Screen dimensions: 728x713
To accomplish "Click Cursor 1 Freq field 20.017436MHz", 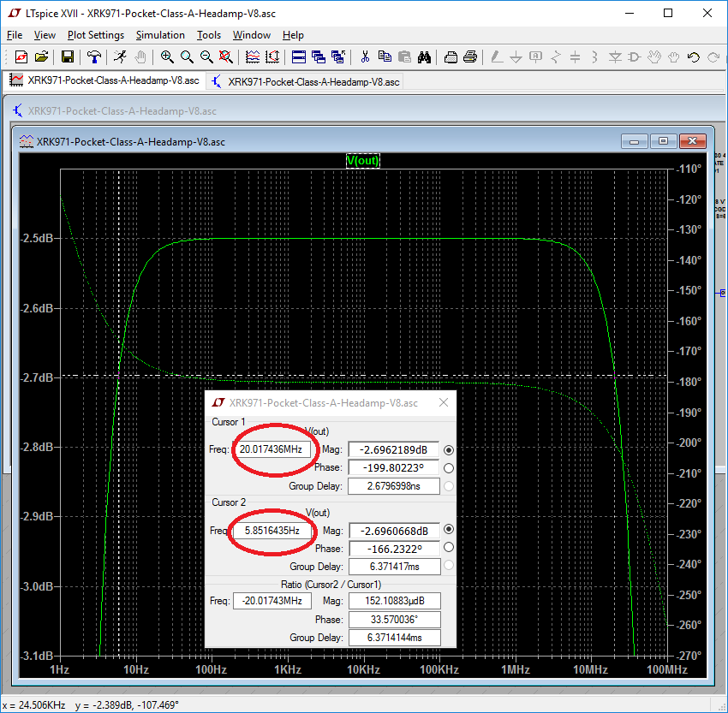I will pos(272,449).
